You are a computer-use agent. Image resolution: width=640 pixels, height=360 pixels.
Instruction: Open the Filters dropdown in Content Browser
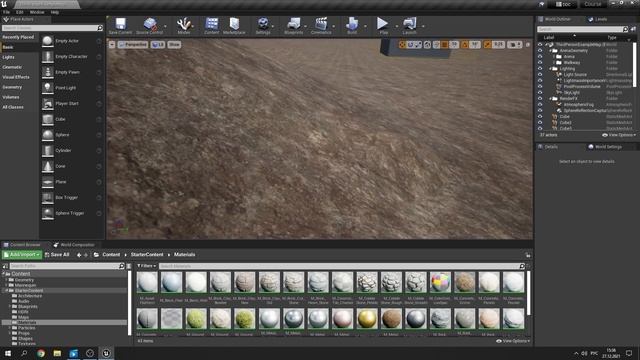pyautogui.click(x=146, y=266)
